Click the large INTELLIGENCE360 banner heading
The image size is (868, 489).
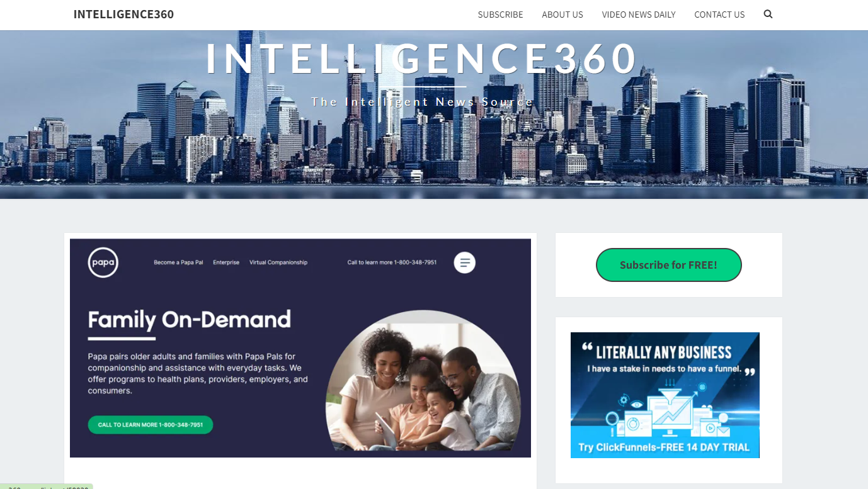(422, 59)
